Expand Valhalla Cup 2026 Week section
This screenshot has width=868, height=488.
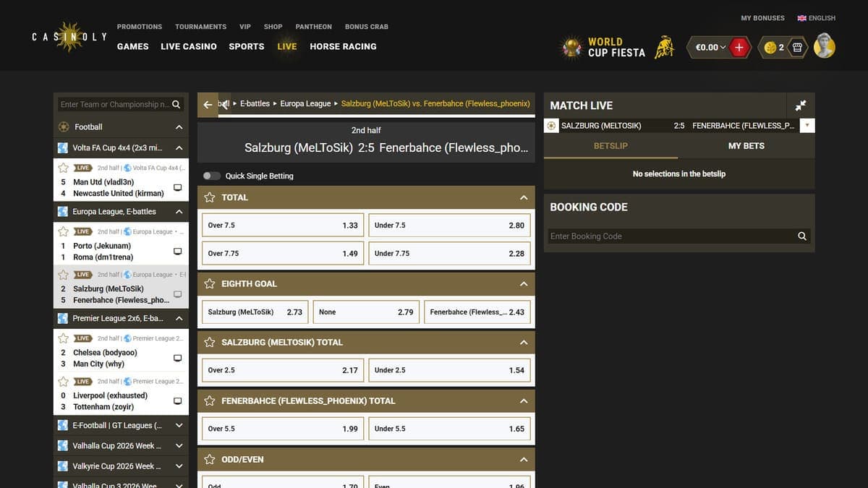(179, 446)
